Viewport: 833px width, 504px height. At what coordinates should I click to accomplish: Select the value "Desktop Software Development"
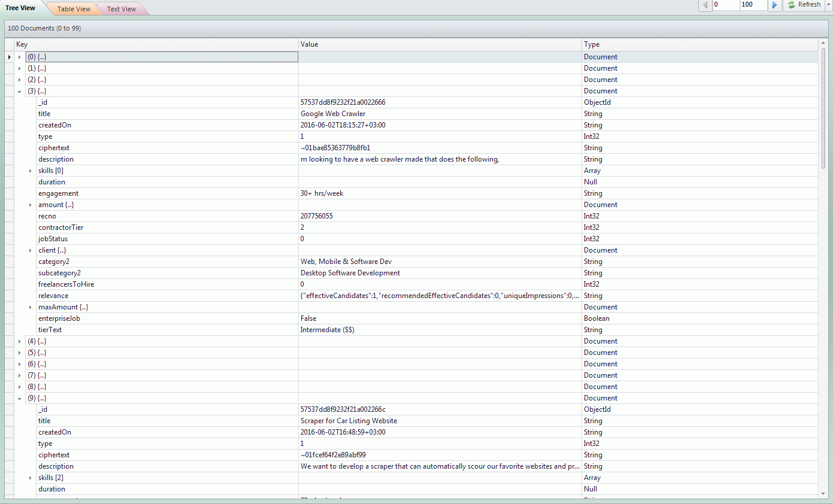[x=350, y=273]
